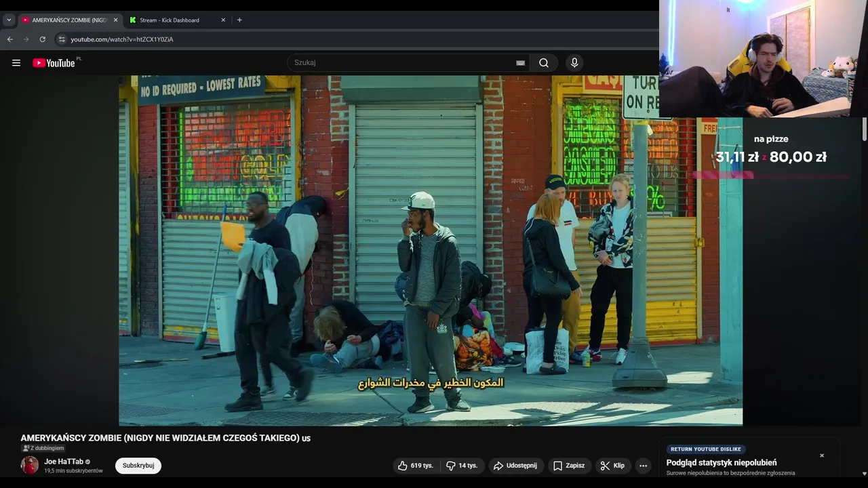Go forward with browser forward arrow
Screen dimensions: 868x488
tap(26, 39)
